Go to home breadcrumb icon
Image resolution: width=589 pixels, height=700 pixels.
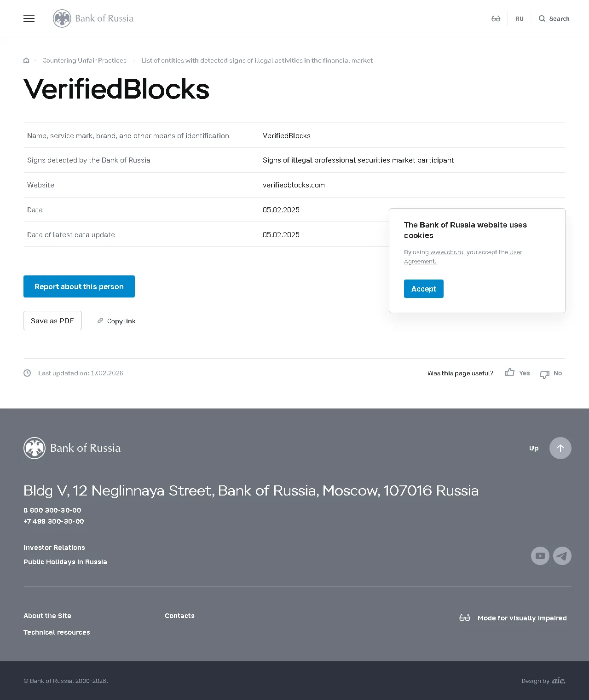(x=26, y=60)
